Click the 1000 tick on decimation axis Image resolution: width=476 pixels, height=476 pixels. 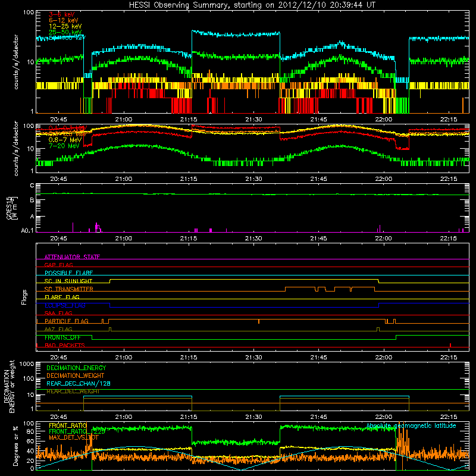click(x=27, y=364)
